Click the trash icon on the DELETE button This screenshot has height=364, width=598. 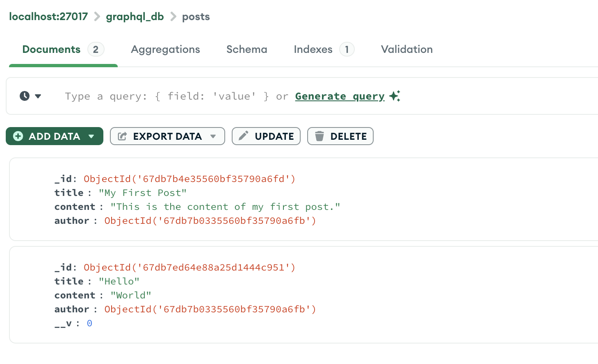tap(320, 136)
